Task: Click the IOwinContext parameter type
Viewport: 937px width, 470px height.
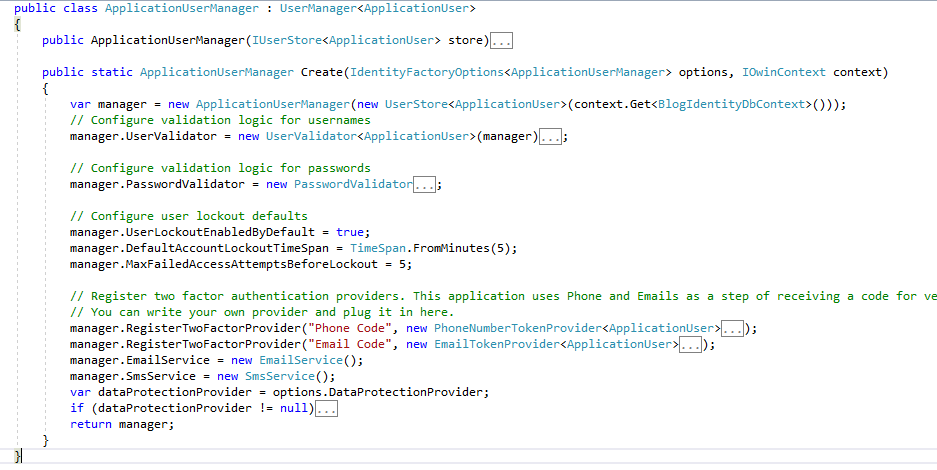Action: click(x=783, y=72)
